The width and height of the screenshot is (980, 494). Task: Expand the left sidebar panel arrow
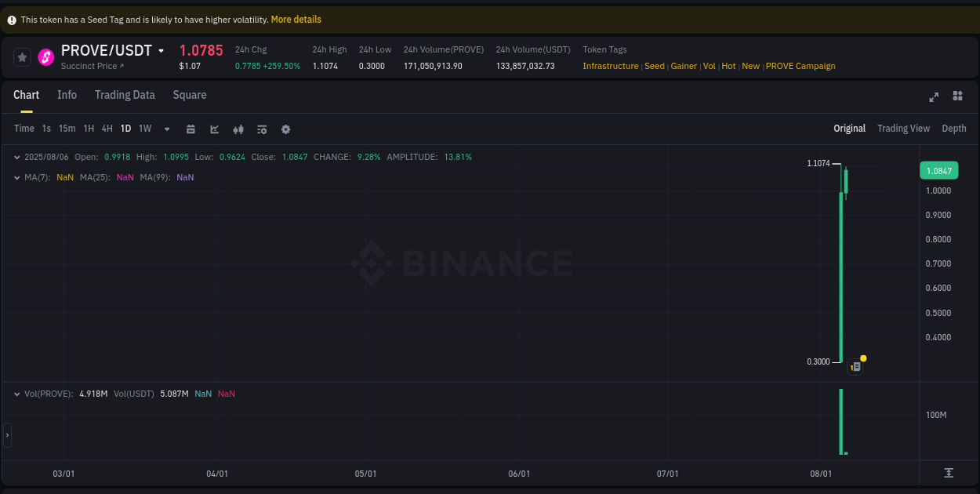coord(6,435)
